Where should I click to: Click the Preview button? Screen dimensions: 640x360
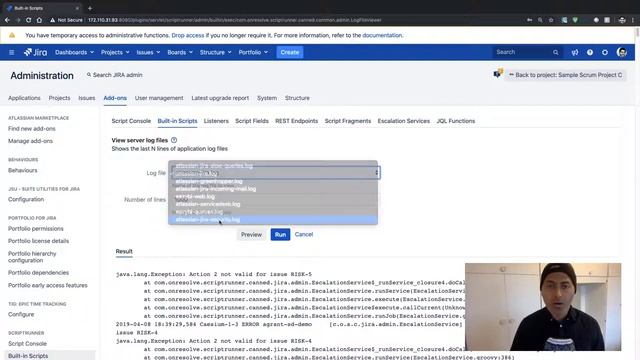coord(251,234)
